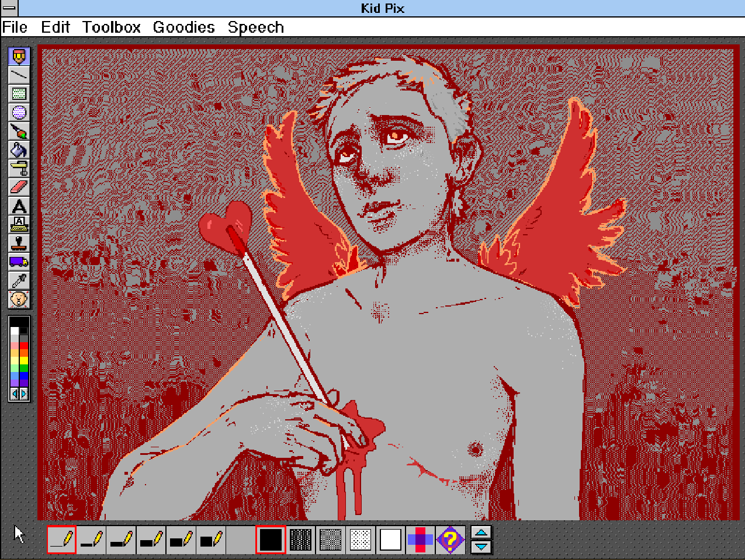This screenshot has width=745, height=560.
Task: Select the Rubber Stamp tool
Action: click(x=19, y=244)
